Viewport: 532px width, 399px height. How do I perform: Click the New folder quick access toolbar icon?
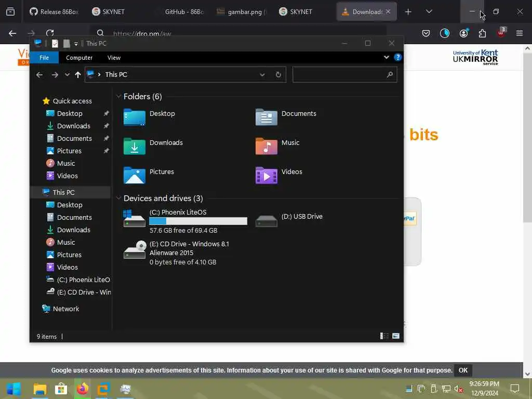click(x=66, y=44)
